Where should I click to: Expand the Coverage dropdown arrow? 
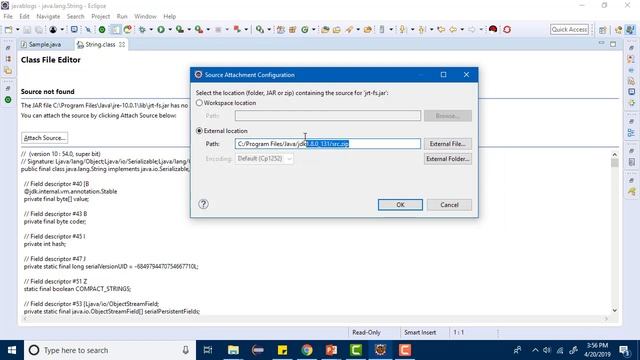[x=189, y=29]
